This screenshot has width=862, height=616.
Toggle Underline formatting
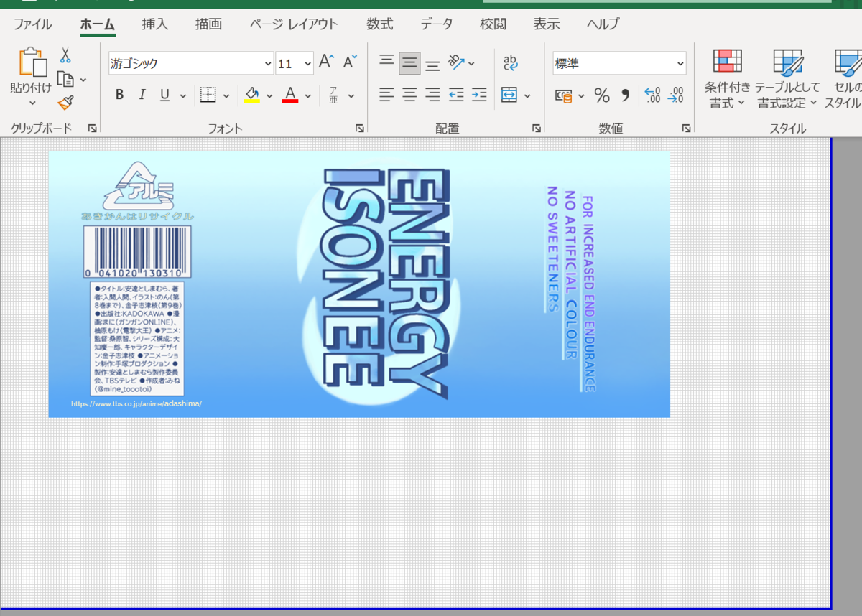coord(164,95)
